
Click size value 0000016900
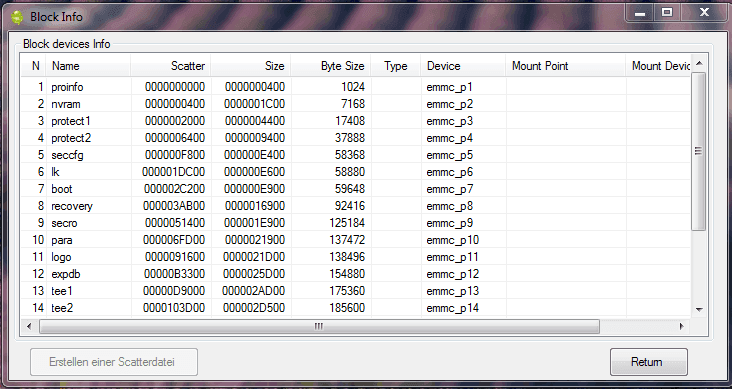pyautogui.click(x=255, y=206)
